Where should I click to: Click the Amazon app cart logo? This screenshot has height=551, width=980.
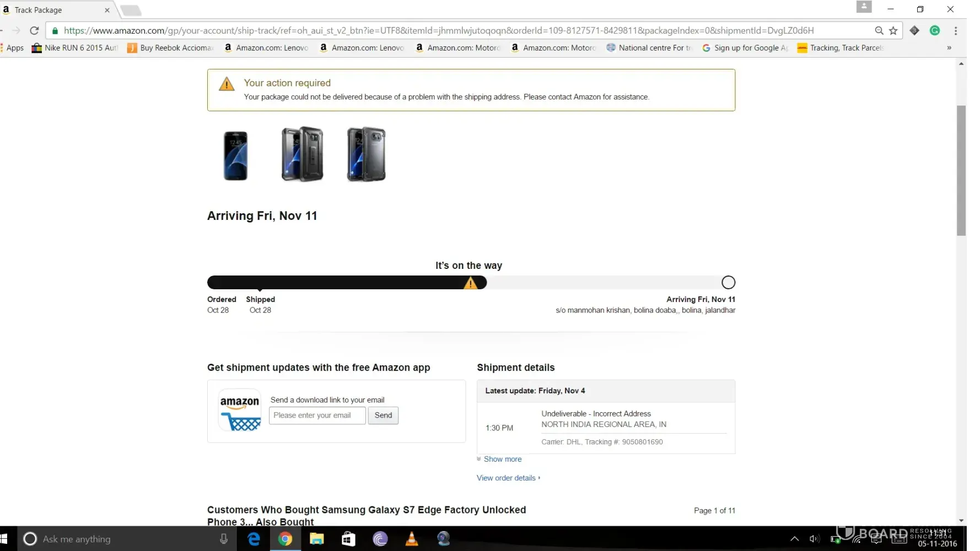pyautogui.click(x=240, y=410)
